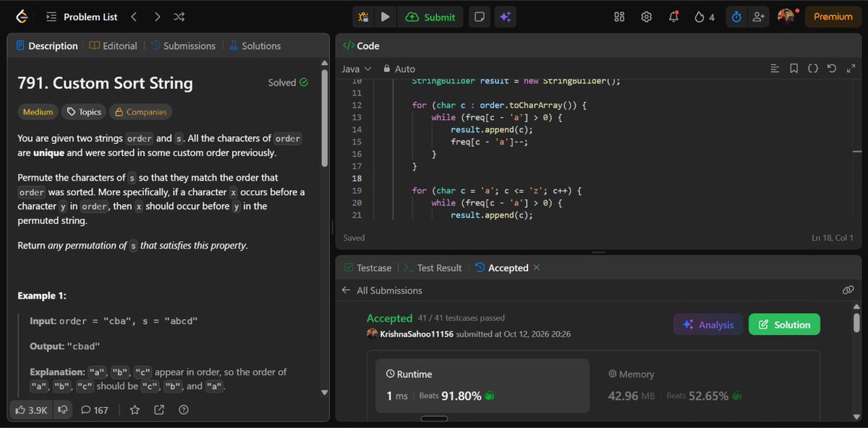This screenshot has width=868, height=428.
Task: Select the Runtime stats card
Action: coord(482,387)
